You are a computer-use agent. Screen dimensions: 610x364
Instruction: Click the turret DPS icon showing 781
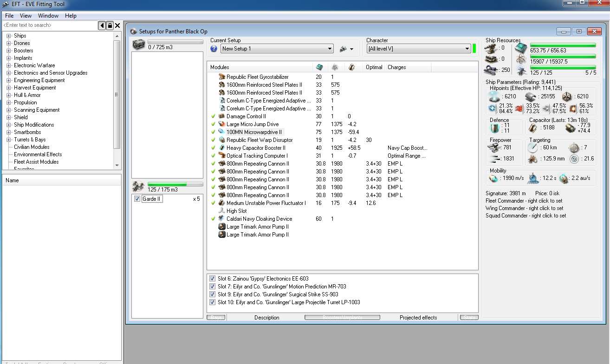pyautogui.click(x=493, y=148)
